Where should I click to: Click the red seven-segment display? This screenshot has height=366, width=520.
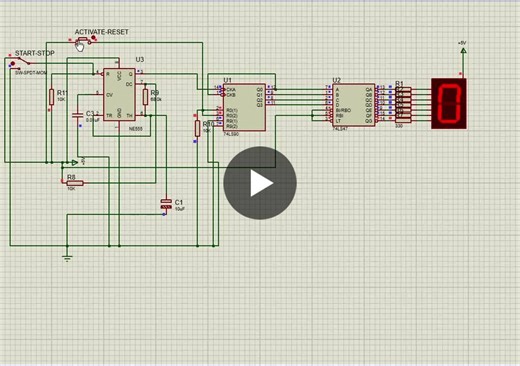449,104
